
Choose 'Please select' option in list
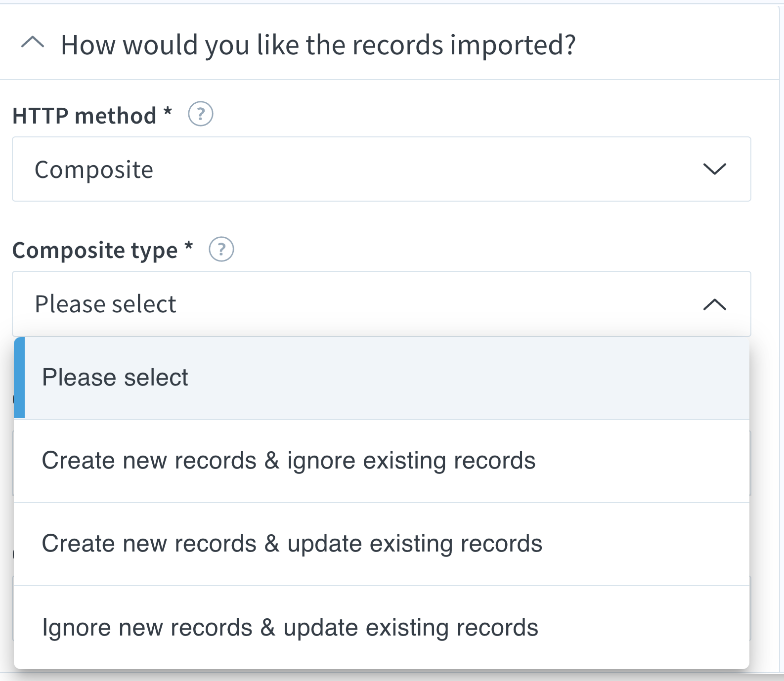point(382,378)
